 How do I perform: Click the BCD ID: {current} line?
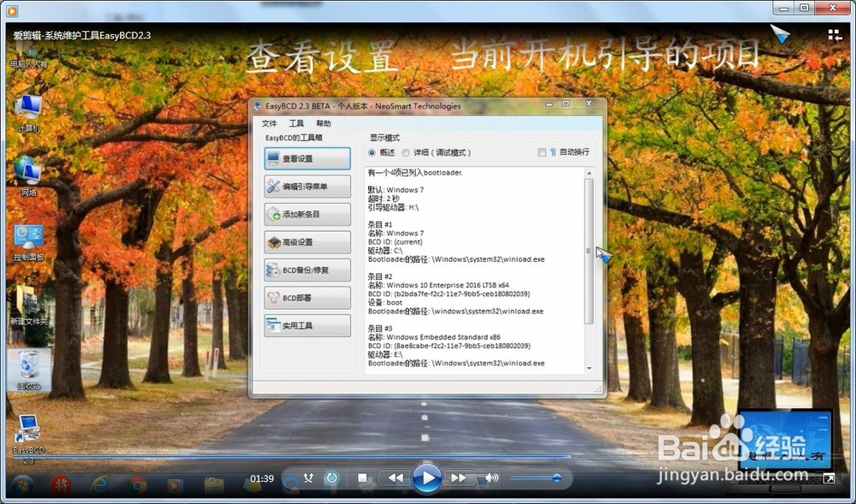(395, 241)
